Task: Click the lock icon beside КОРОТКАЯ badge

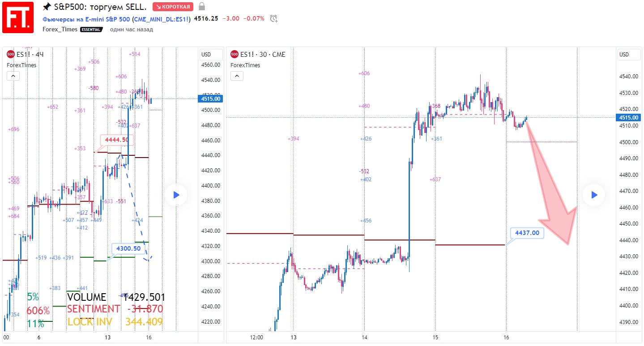Action: tap(202, 7)
